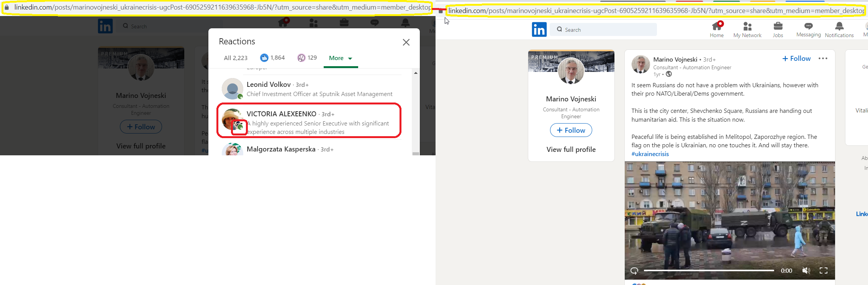Image resolution: width=868 pixels, height=285 pixels.
Task: Click padlock icon in left address bar
Action: point(7,7)
